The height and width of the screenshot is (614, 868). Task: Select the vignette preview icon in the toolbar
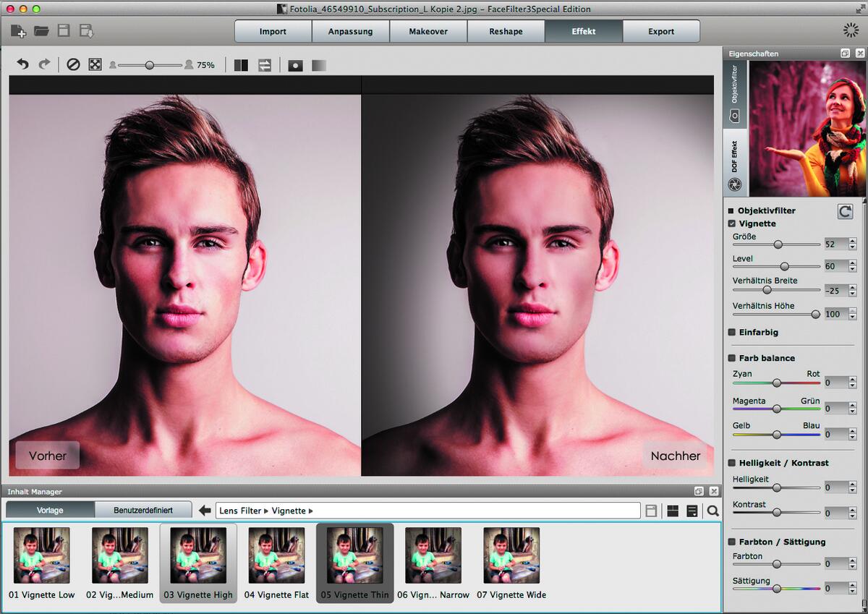[x=295, y=64]
